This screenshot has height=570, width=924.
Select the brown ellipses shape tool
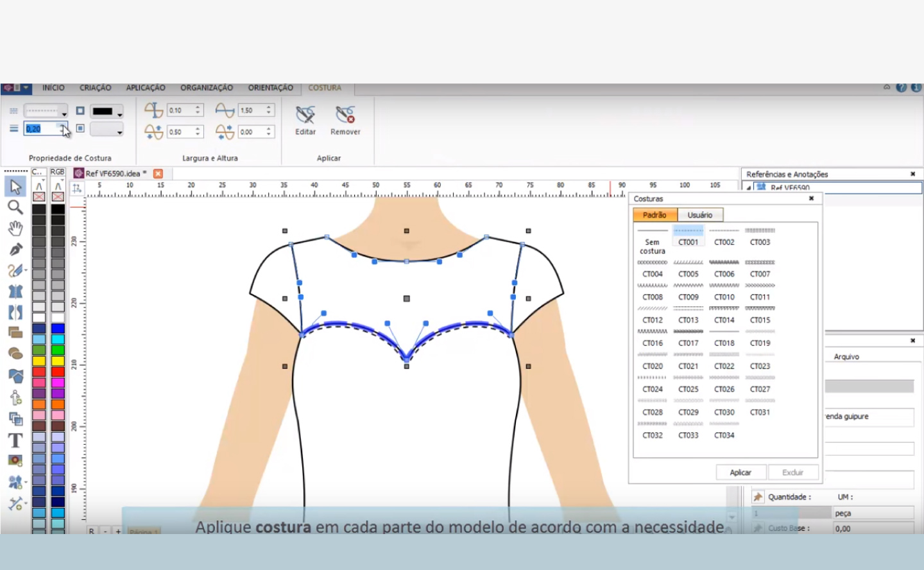tap(15, 354)
